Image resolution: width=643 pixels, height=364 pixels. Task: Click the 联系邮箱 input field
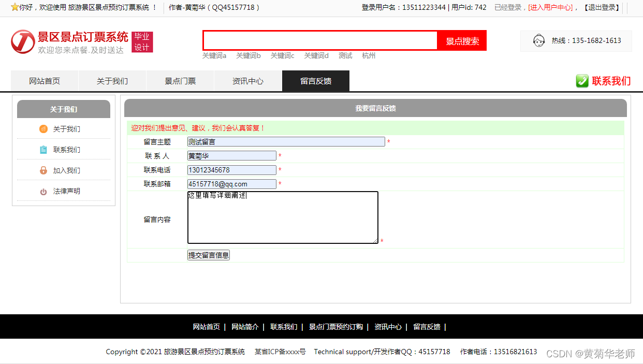(x=232, y=184)
